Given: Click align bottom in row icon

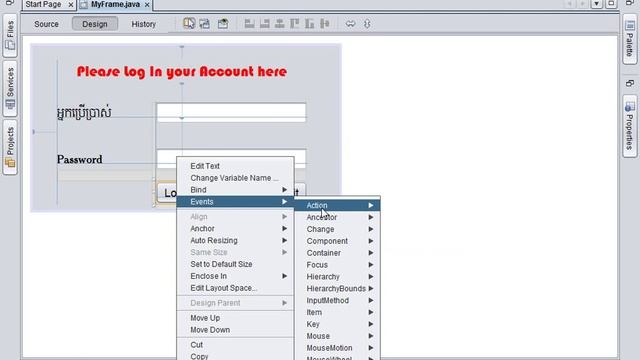Looking at the screenshot, I should coord(310,24).
